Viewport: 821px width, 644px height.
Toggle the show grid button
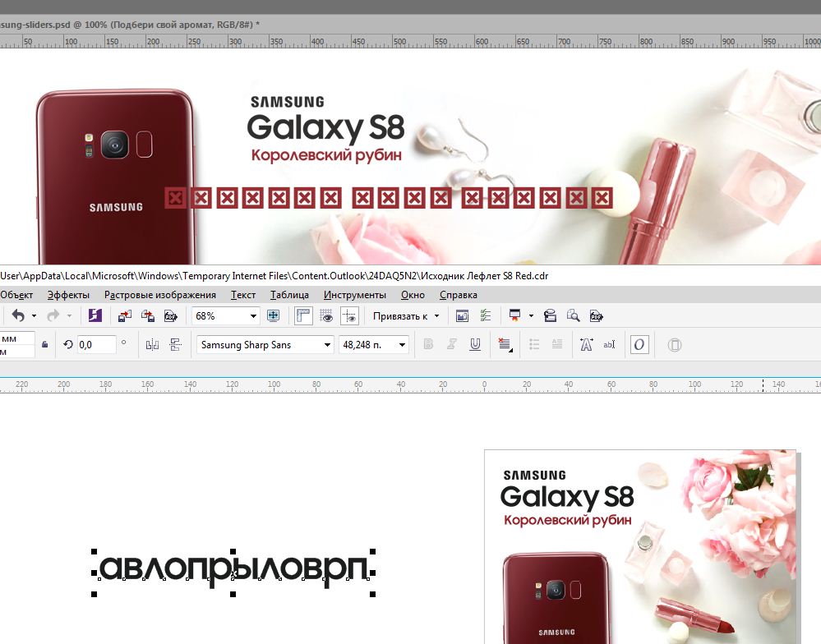(x=326, y=315)
